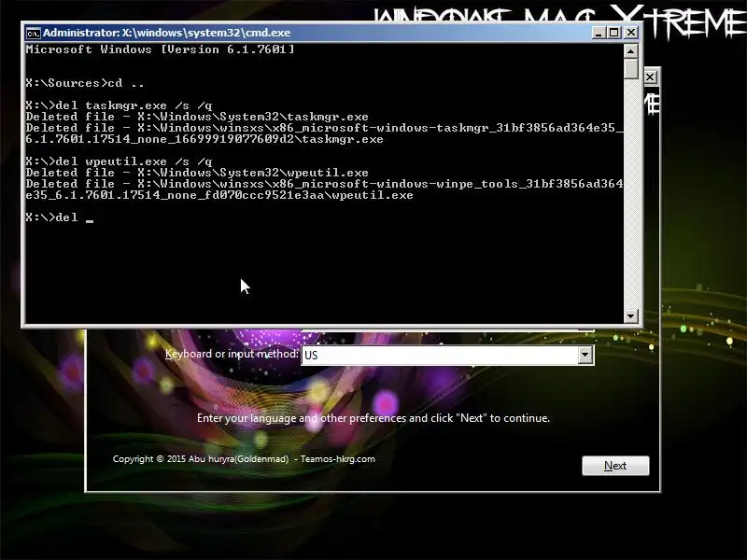Click the 'Enter your language and other preferences' text

373,418
